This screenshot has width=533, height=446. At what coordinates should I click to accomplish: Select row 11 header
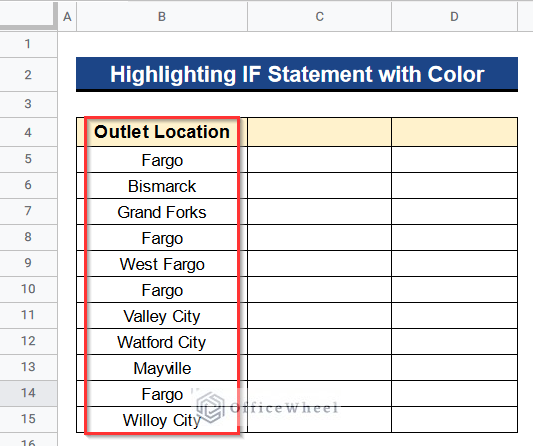[28, 315]
